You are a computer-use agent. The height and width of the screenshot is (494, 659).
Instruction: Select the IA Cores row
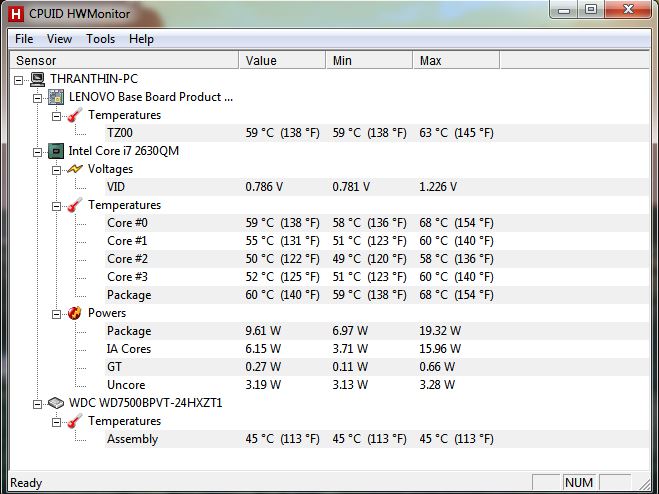(376, 349)
